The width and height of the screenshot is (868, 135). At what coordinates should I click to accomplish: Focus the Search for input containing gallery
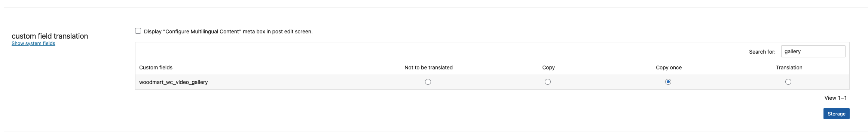(813, 51)
